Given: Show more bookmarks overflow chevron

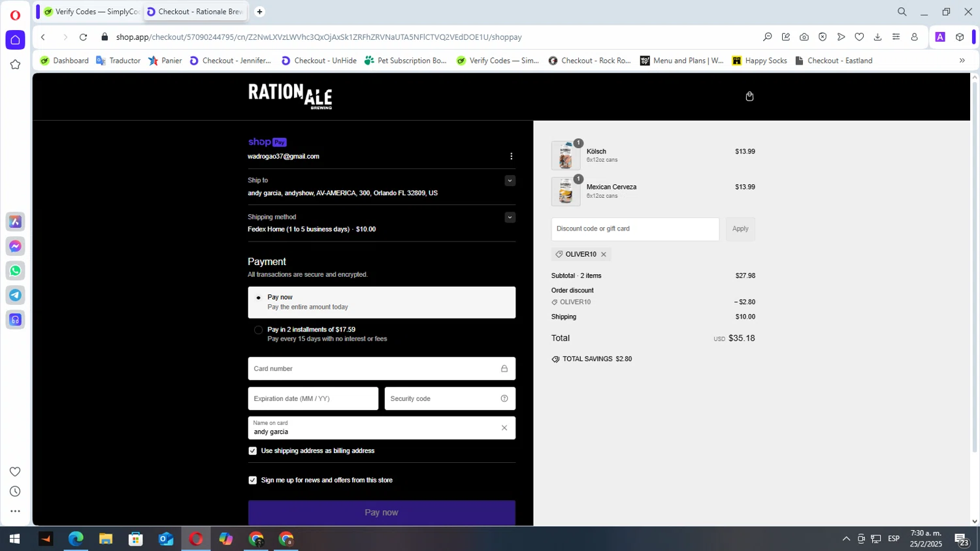Looking at the screenshot, I should (x=962, y=61).
